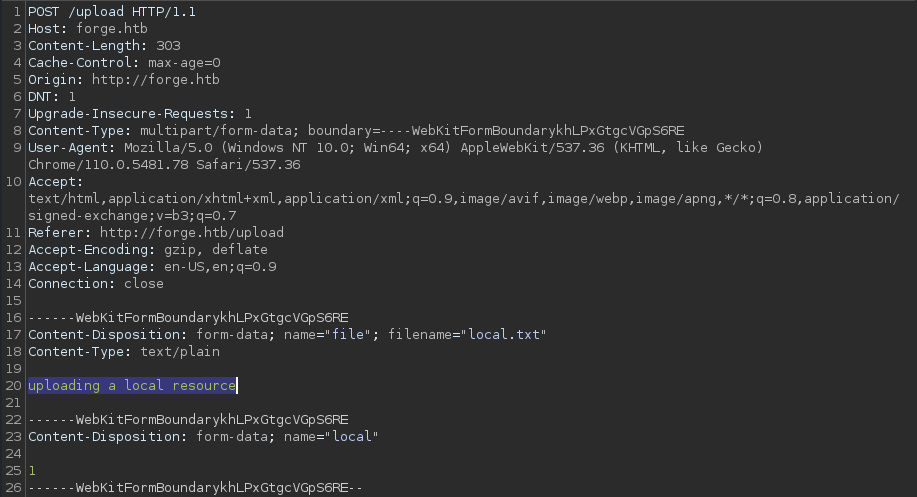Viewport: 917px width, 497px height.
Task: Click the highlighted text 'uploading a local resource'
Action: click(132, 385)
